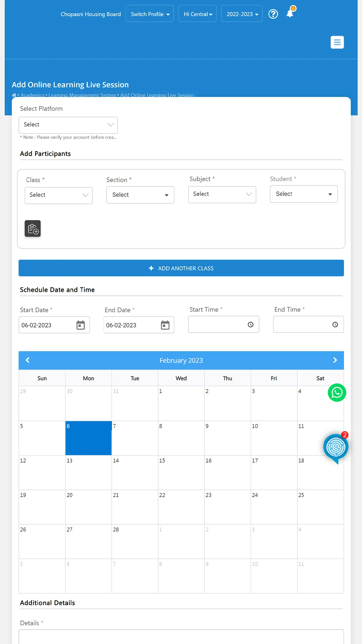Click the End Time input field
This screenshot has height=644, width=362.
pyautogui.click(x=308, y=324)
